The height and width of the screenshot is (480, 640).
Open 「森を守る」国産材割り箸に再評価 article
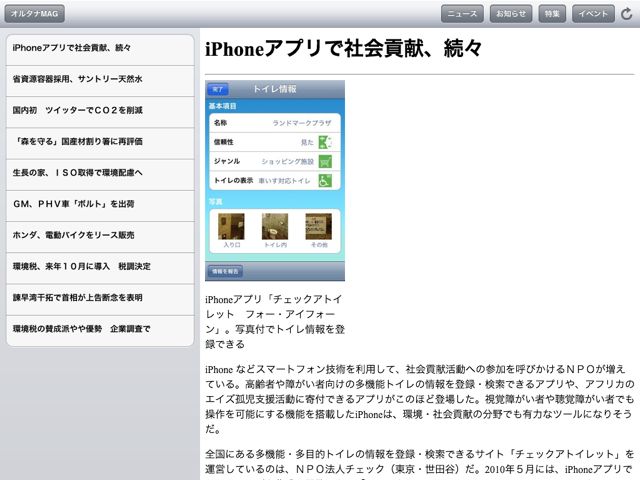pos(100,143)
